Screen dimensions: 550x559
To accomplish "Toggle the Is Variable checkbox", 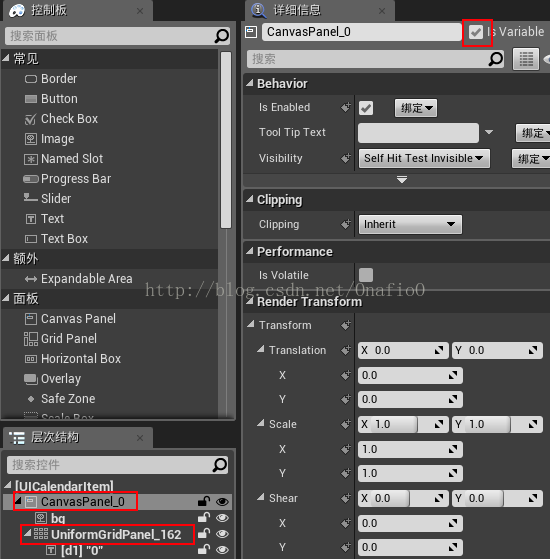I will [x=476, y=32].
